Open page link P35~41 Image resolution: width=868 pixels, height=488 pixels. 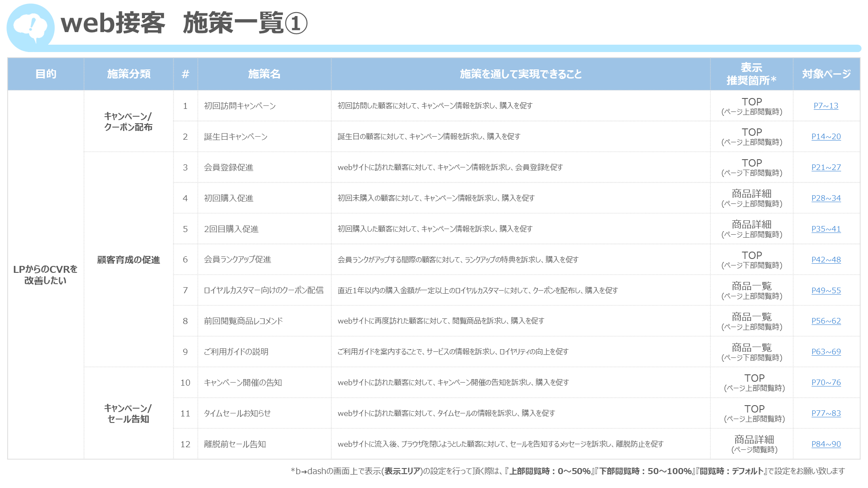[826, 229]
